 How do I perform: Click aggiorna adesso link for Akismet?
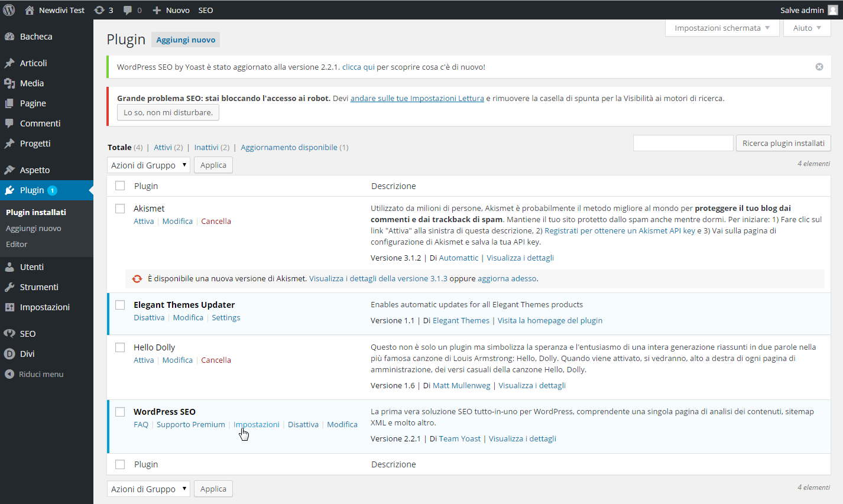[x=507, y=278]
